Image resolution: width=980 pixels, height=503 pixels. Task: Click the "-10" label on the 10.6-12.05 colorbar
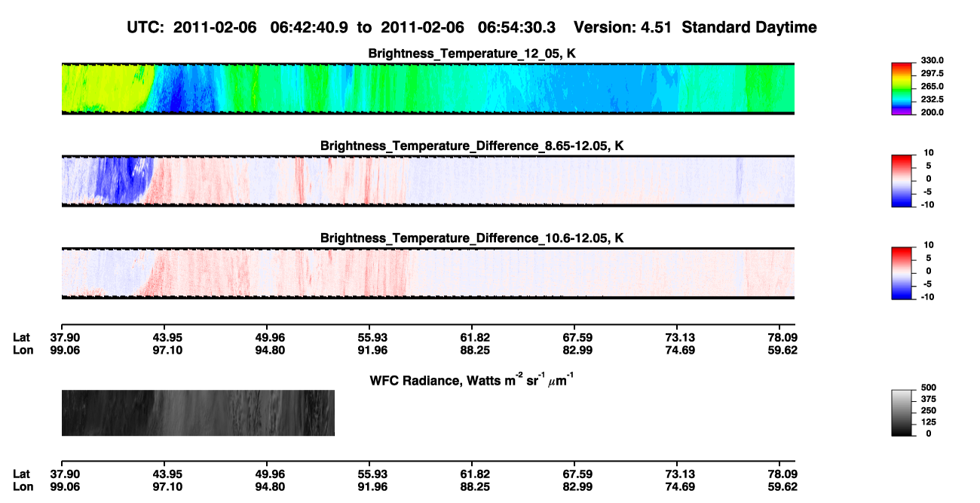pyautogui.click(x=927, y=297)
